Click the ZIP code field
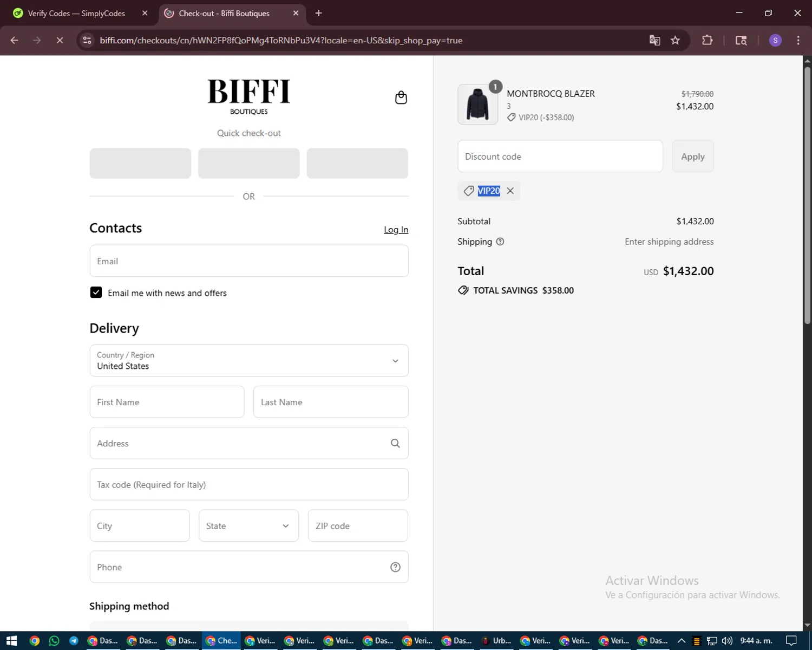This screenshot has width=812, height=650. (358, 525)
